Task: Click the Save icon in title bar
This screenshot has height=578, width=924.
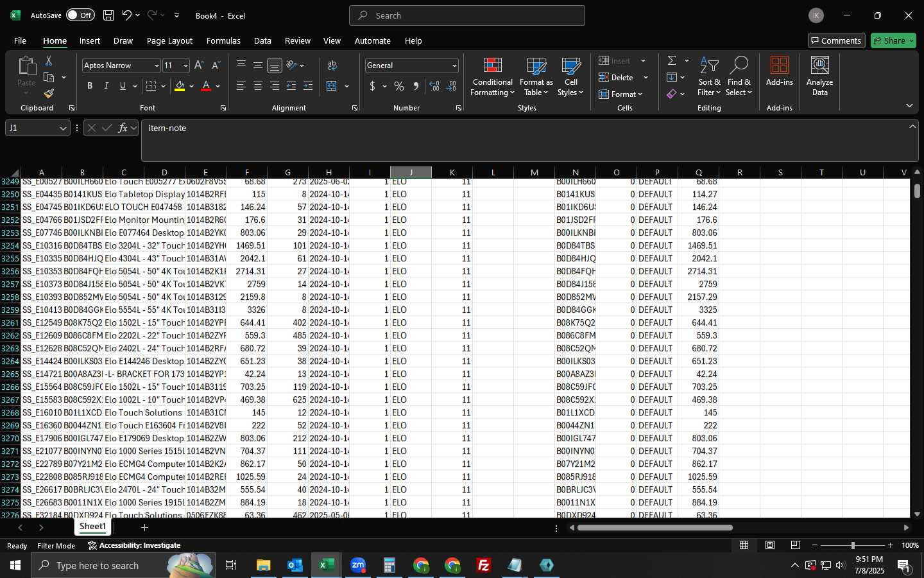Action: pos(108,15)
